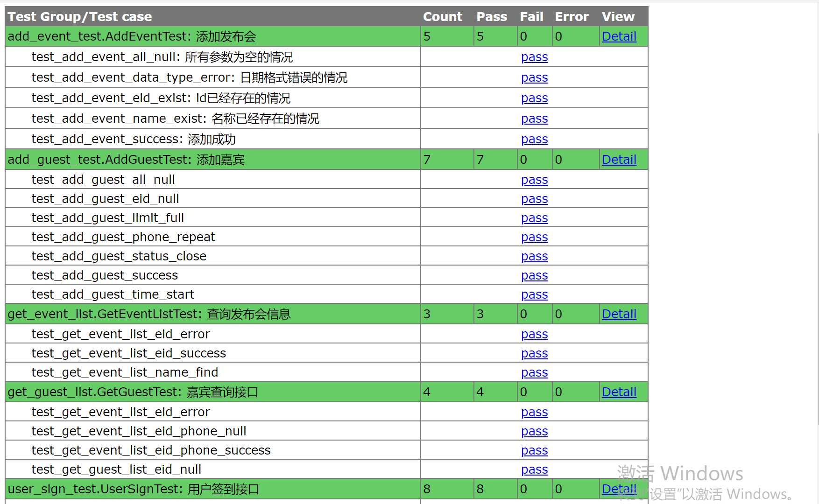Click test name test_get_event_list_eid_success
Viewport: 819px width, 504px height.
(x=129, y=353)
